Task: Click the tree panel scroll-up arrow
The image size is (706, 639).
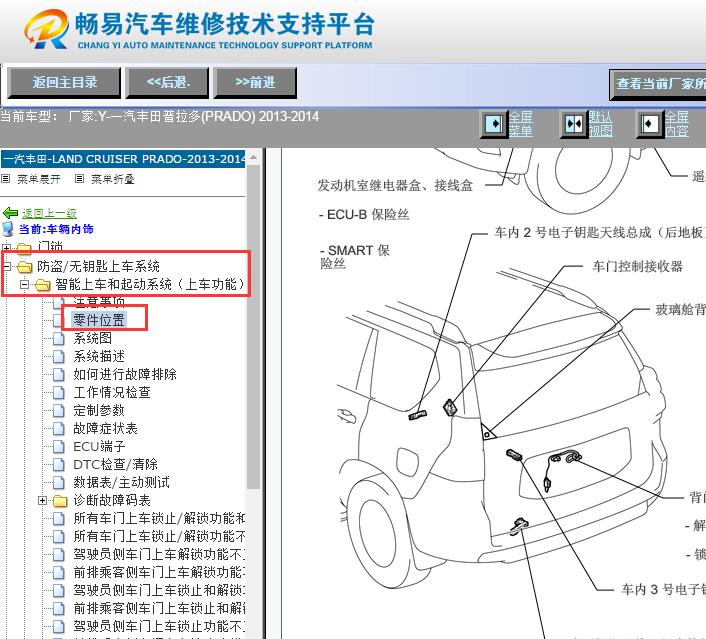Action: point(253,158)
